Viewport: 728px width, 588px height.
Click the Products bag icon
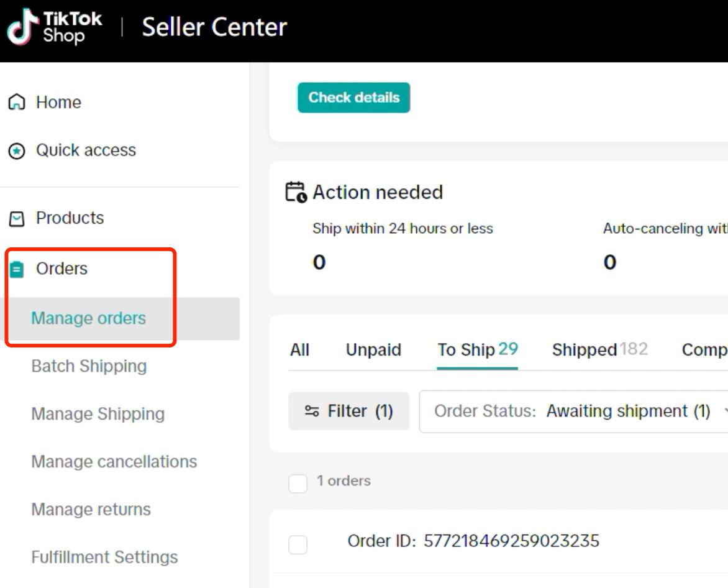click(x=17, y=218)
